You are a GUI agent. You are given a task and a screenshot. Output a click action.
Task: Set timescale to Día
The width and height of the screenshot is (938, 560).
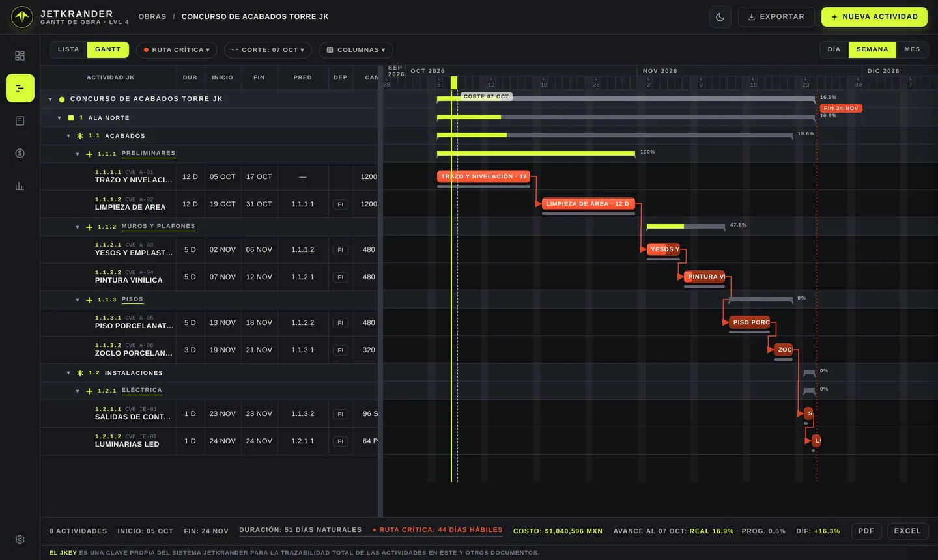click(834, 49)
